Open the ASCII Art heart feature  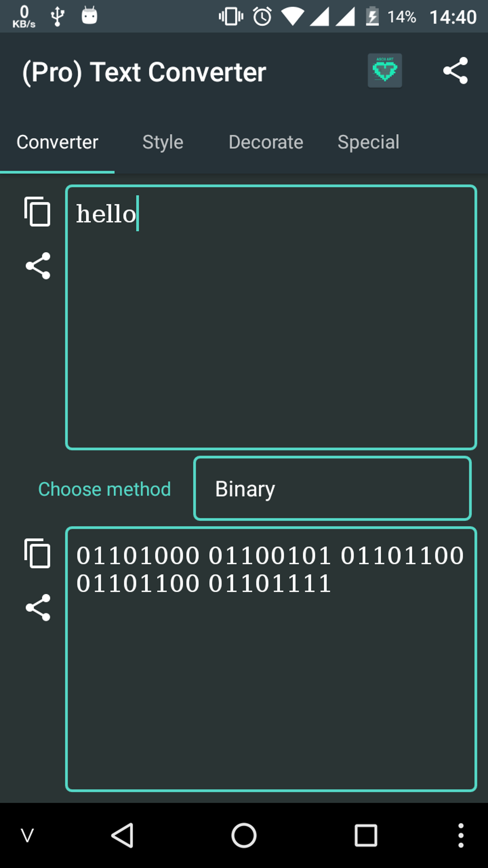[x=384, y=70]
